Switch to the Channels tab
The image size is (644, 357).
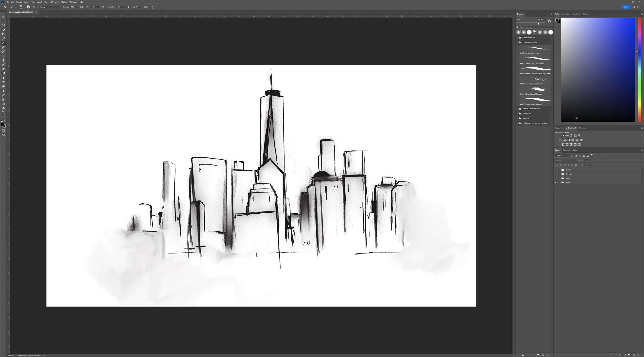(566, 150)
